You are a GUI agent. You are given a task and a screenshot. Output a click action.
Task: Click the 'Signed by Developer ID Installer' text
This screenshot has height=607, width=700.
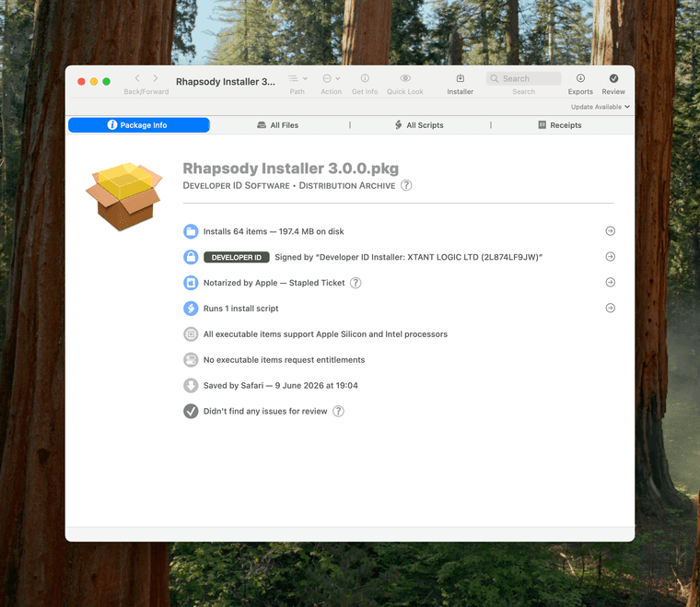(408, 257)
